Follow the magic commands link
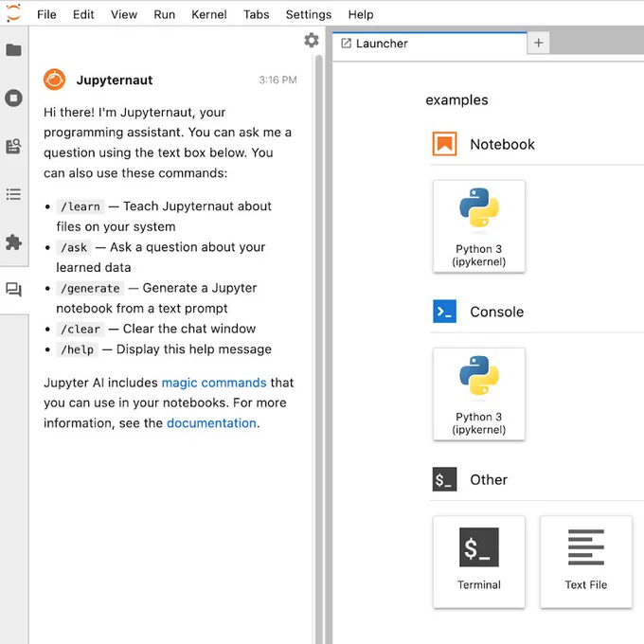 click(x=214, y=383)
